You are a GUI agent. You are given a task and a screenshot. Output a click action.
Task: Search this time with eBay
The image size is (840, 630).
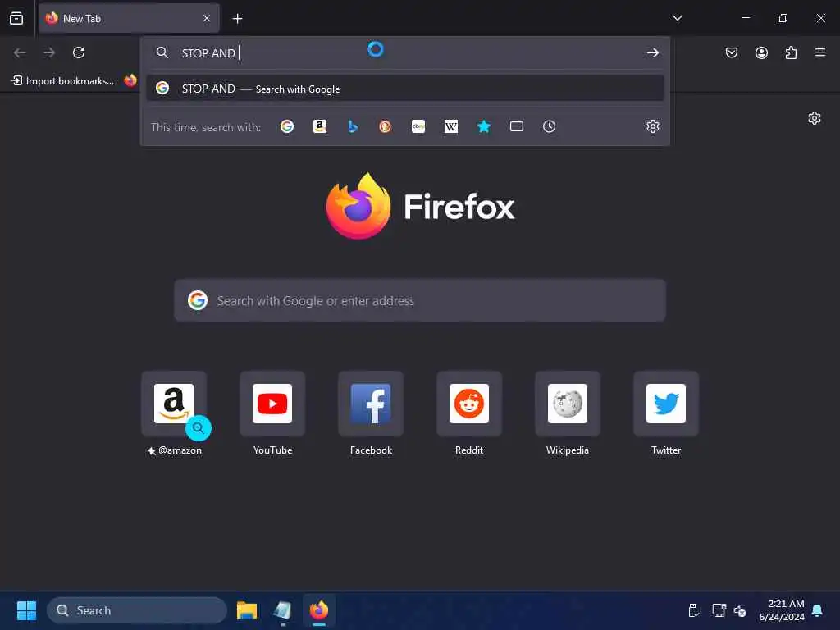pyautogui.click(x=418, y=126)
